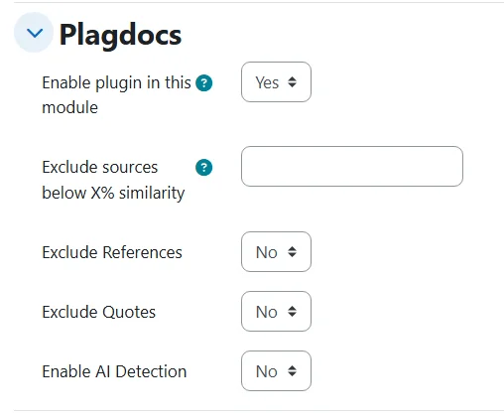Screen dimensions: 504x420
Task: Click the Enable AI Detection label
Action: 114,371
